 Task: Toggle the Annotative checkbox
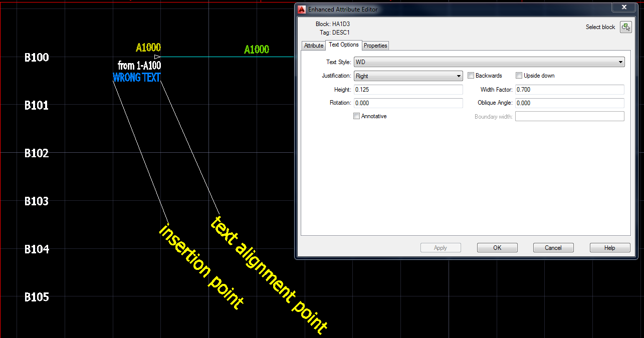pyautogui.click(x=356, y=116)
